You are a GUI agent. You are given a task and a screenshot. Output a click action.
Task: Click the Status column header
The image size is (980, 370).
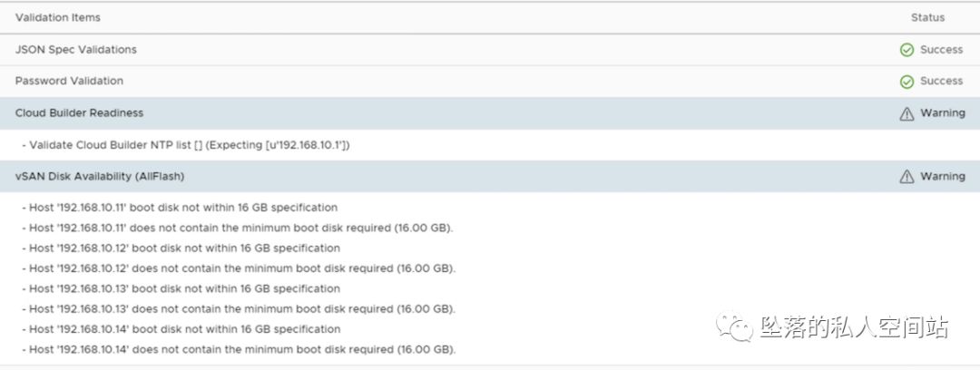pos(927,17)
